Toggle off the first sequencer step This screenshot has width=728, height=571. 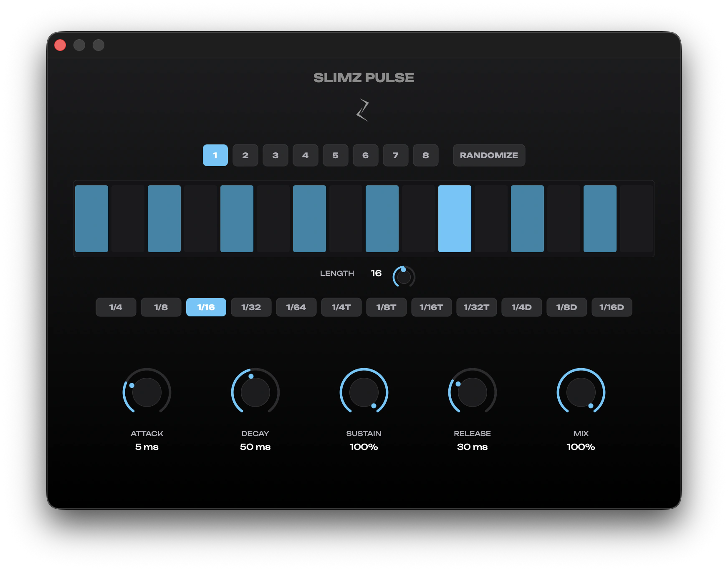point(92,219)
